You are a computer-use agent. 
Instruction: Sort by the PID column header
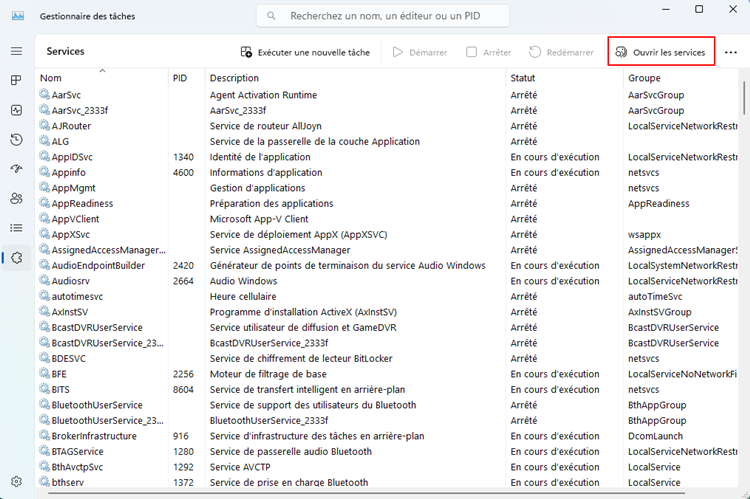pos(180,78)
